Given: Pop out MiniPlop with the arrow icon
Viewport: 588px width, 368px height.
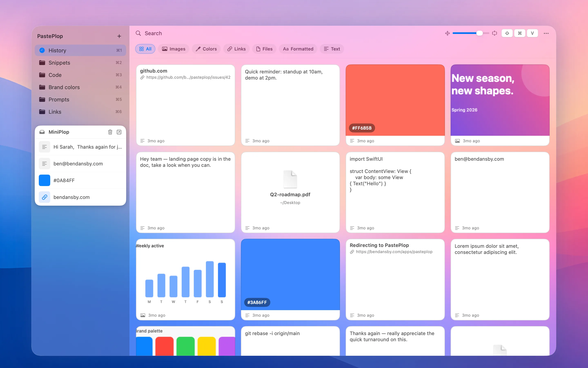Looking at the screenshot, I should click(x=119, y=132).
